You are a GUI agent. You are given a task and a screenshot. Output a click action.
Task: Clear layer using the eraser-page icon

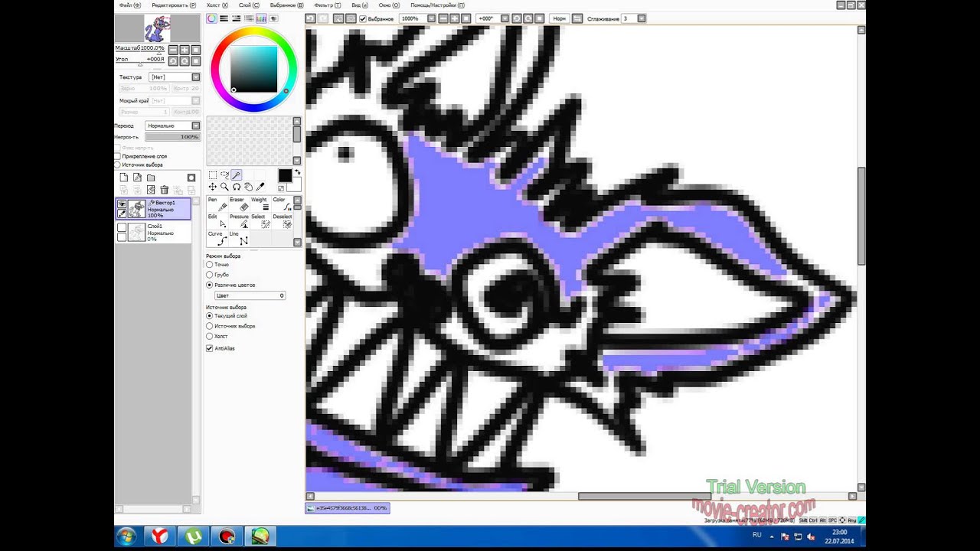[151, 190]
